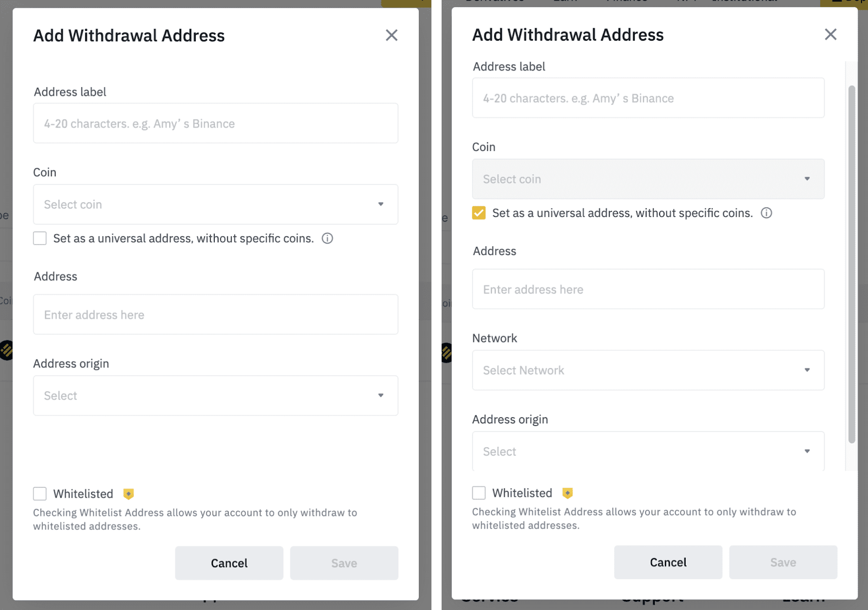Click Save button in the left dialog
Screen dimensions: 868x610
coord(344,563)
